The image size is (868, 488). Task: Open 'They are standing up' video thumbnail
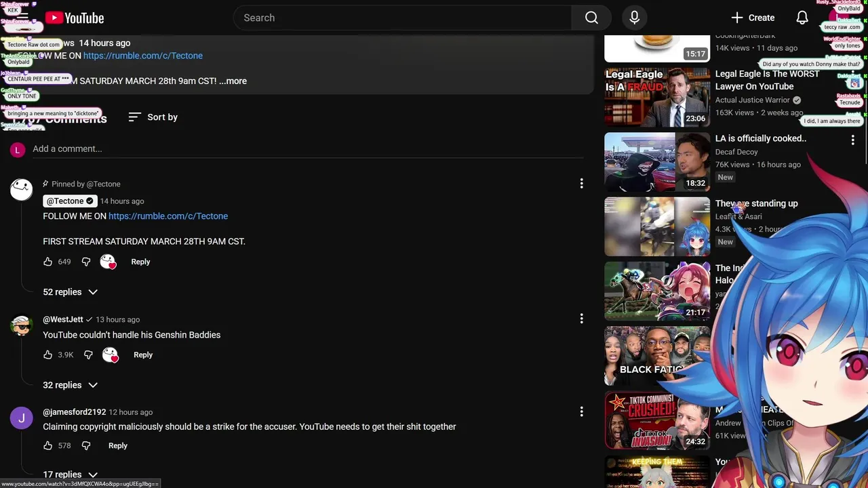(x=657, y=226)
